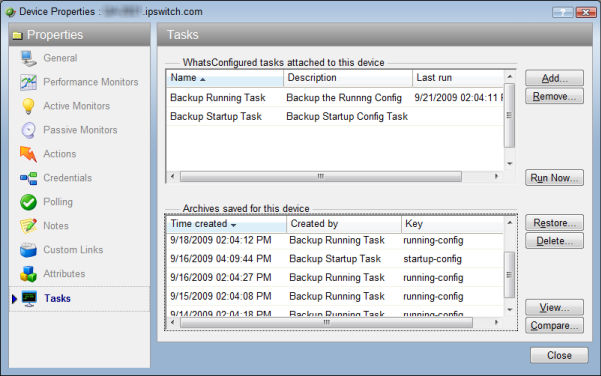Select archive 9/16/2009 02:04:27 PM
The image size is (601, 376).
335,277
